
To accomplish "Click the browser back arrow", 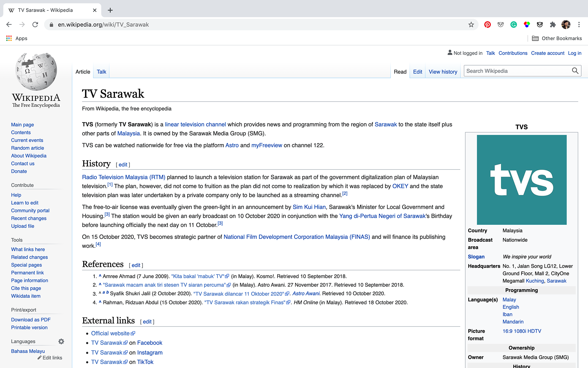I will [9, 25].
